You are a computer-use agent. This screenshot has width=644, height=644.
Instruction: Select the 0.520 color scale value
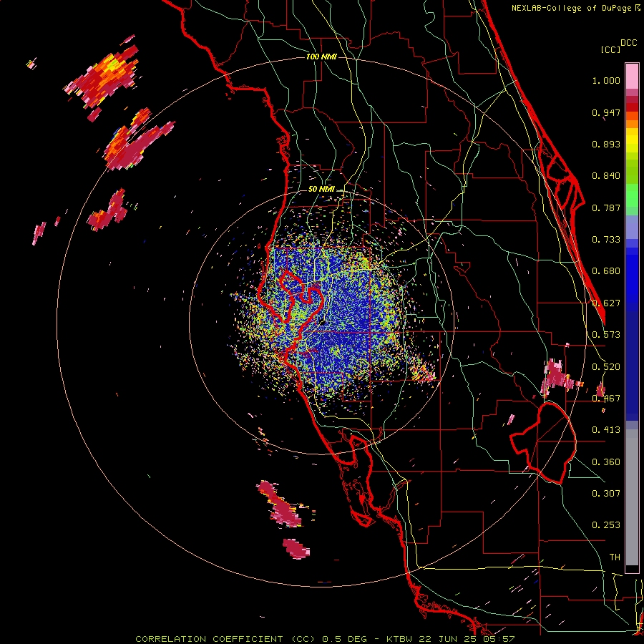point(606,367)
